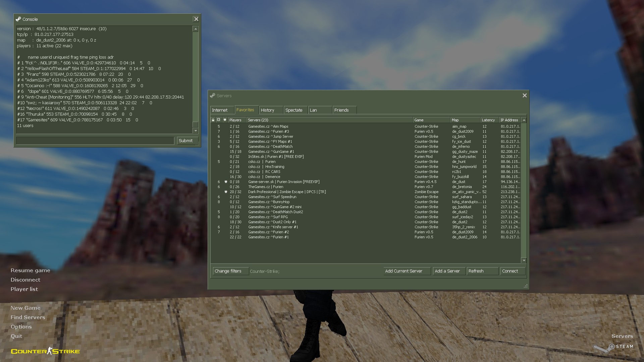Screen dimensions: 644x362
Task: Submit the console command
Action: pyautogui.click(x=187, y=140)
